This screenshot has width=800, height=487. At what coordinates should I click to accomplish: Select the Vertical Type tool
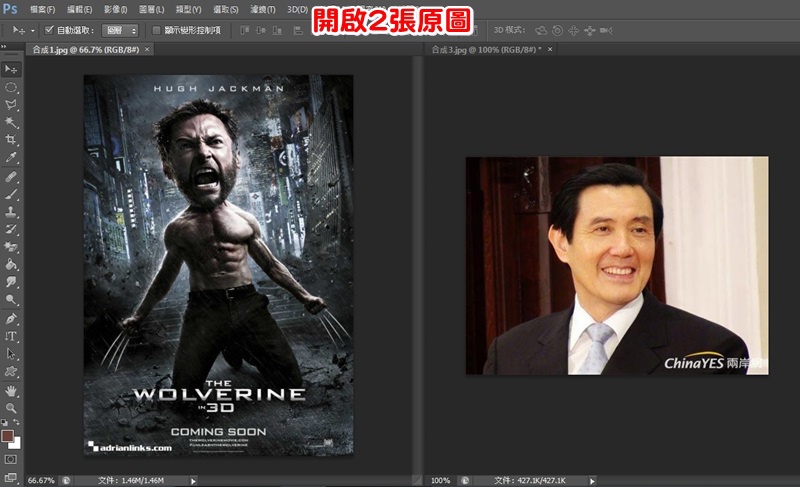pos(11,336)
